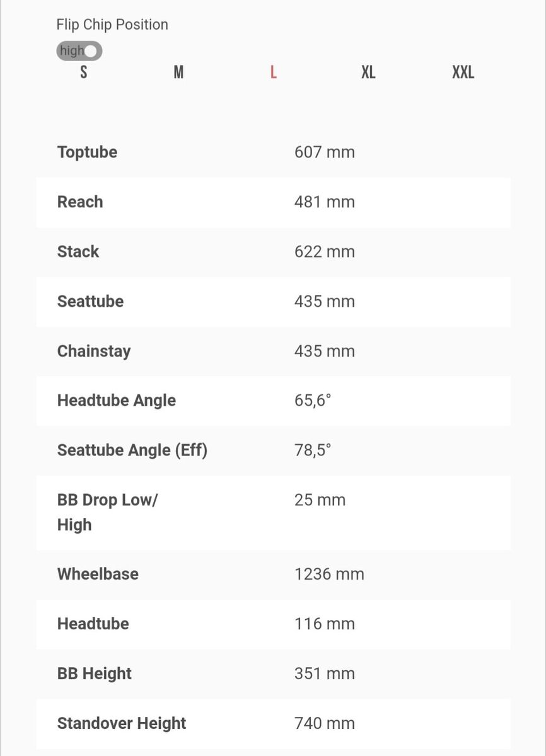Choose the XL frame size

[368, 72]
